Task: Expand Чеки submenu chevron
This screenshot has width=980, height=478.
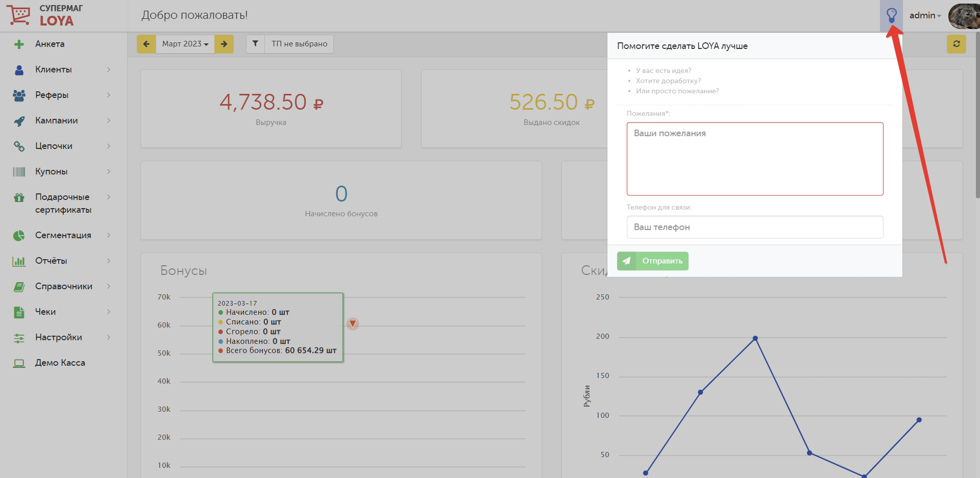Action: click(x=109, y=312)
